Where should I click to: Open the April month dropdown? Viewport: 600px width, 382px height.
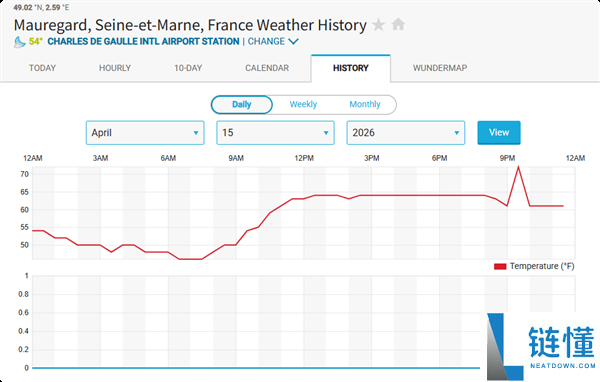[145, 133]
